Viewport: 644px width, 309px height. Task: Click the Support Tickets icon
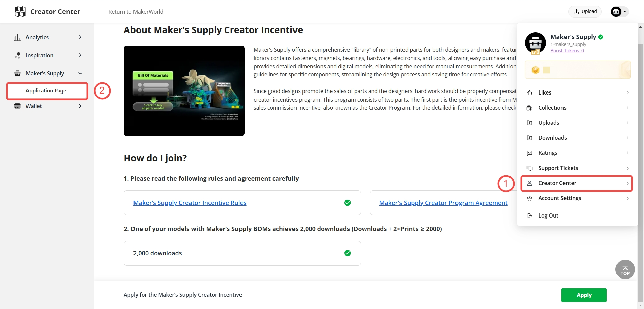[x=529, y=168]
